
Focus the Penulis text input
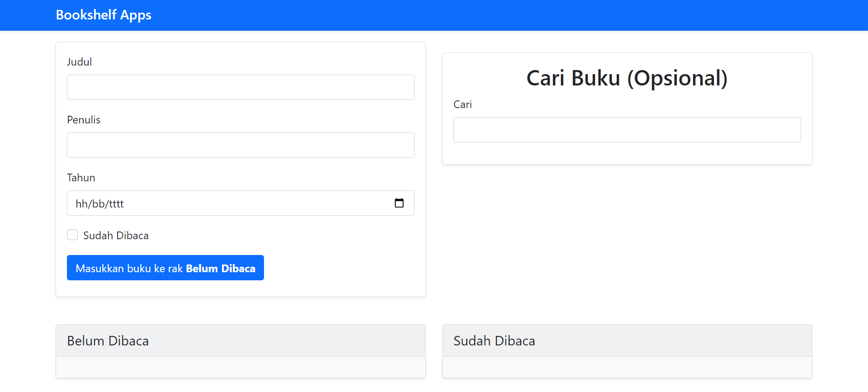coord(241,145)
